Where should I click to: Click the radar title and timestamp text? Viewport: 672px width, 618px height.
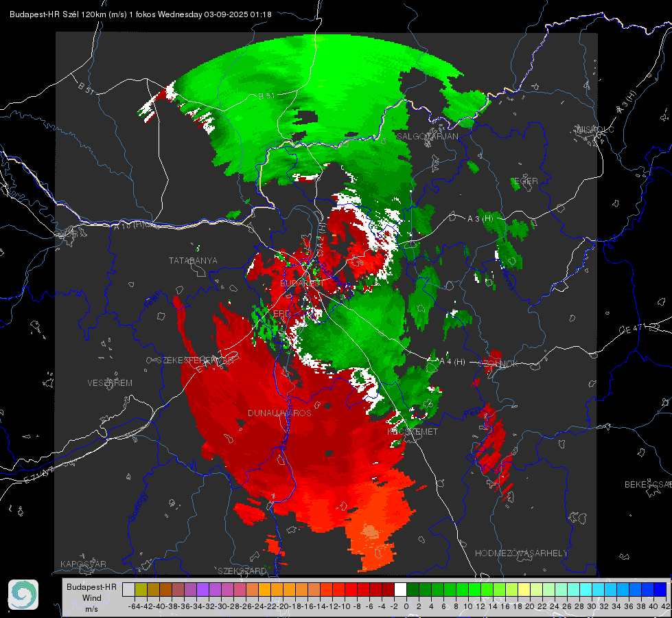[141, 14]
